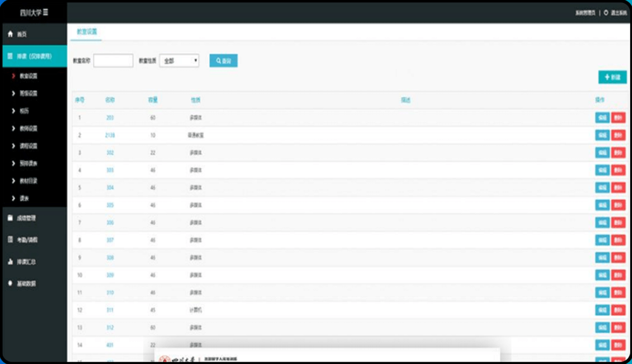Click the bar chart icon beside 排课汇总

tap(10, 262)
